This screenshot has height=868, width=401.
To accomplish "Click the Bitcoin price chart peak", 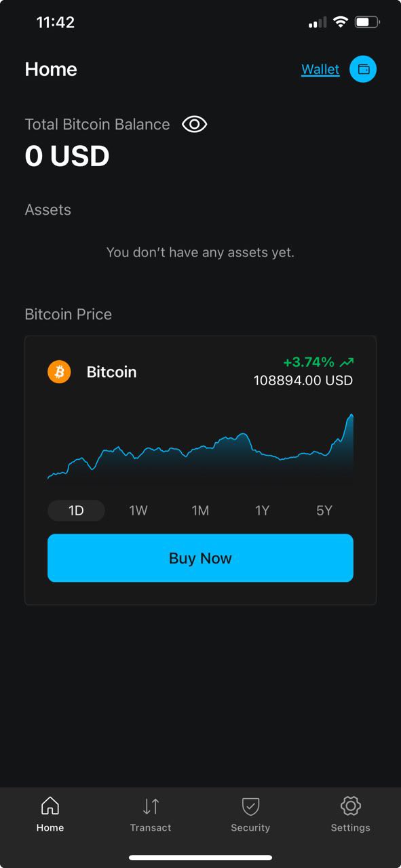I will pos(351,414).
